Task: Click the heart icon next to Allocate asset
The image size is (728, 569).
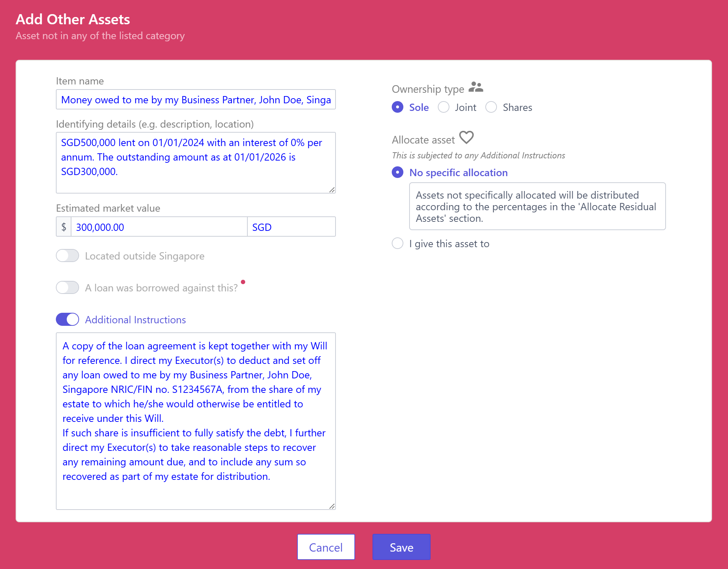Action: (466, 138)
